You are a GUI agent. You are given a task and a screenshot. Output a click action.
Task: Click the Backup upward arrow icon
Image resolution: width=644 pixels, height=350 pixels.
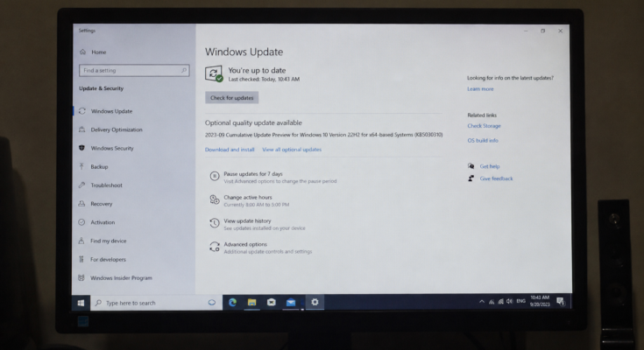pos(81,166)
